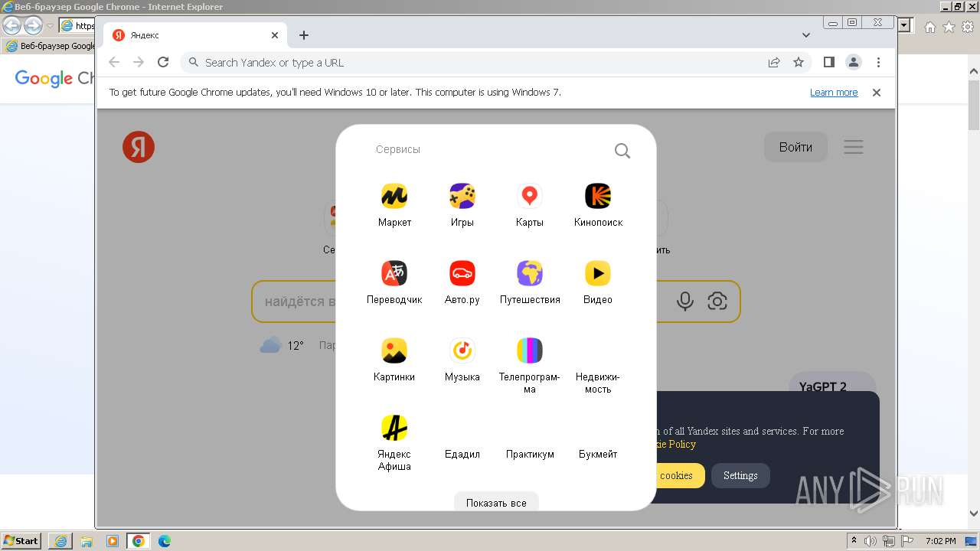The height and width of the screenshot is (551, 980).
Task: Click the Learn more link
Action: pyautogui.click(x=834, y=93)
